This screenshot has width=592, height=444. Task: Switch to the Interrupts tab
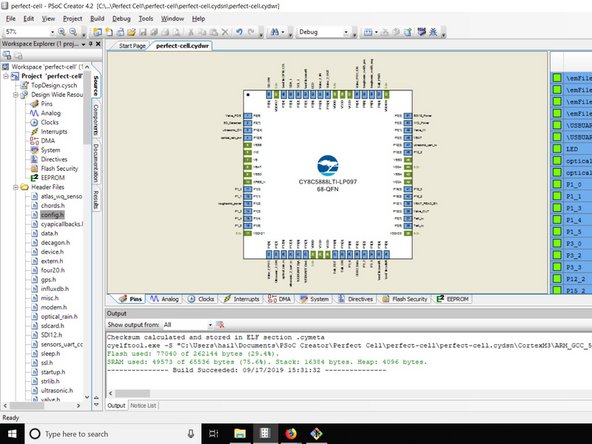(x=242, y=299)
